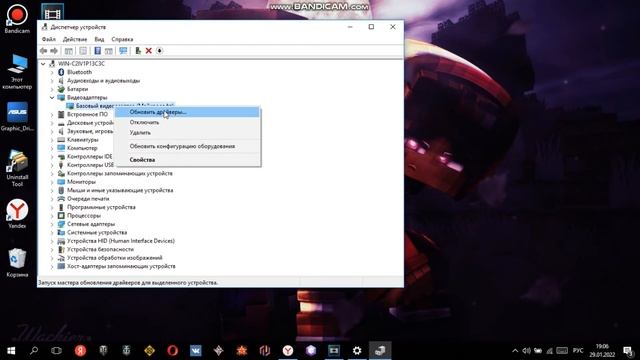The image size is (640, 360).
Task: Click the red X uninstall device toolbar icon
Action: coord(149,51)
